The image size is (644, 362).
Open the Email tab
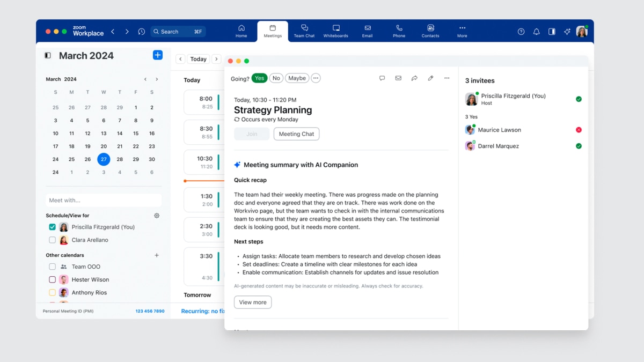coord(367,31)
